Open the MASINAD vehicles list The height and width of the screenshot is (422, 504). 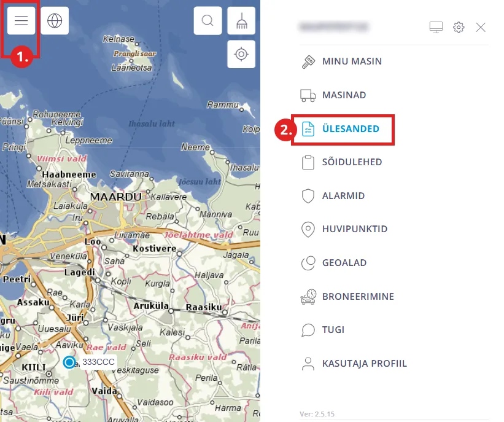[344, 95]
